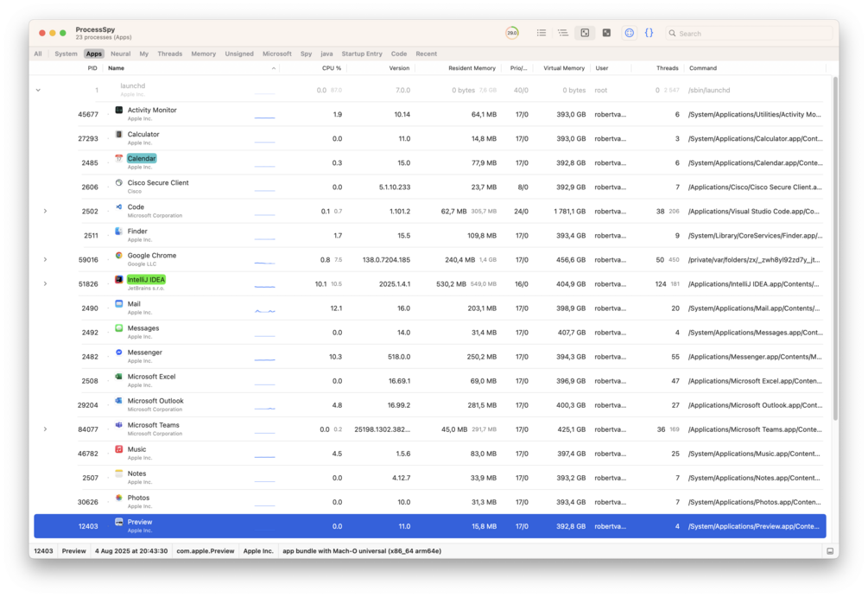Click the Finder app icon

point(118,232)
